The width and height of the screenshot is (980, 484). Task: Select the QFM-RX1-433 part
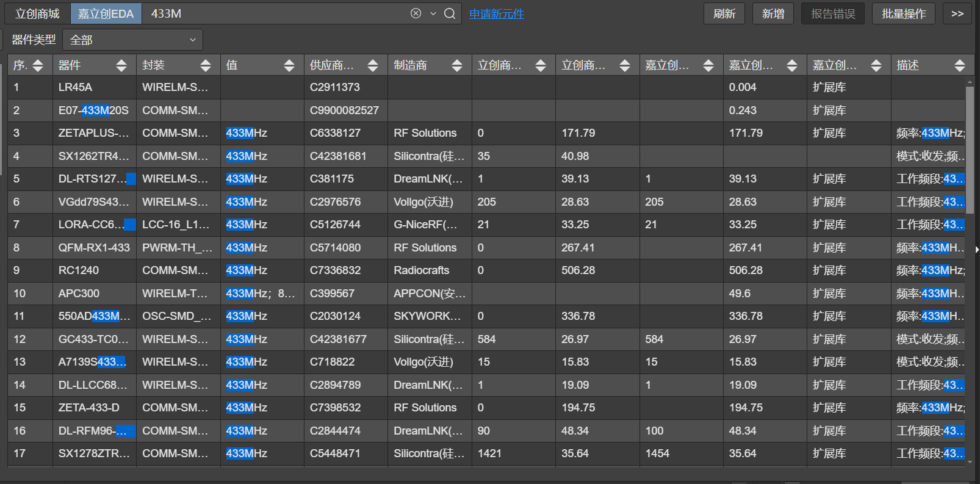coord(94,248)
